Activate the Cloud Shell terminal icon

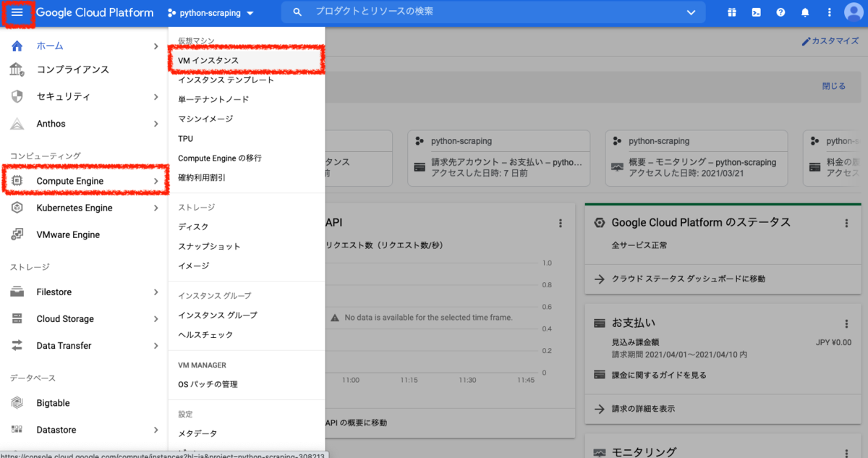click(756, 12)
